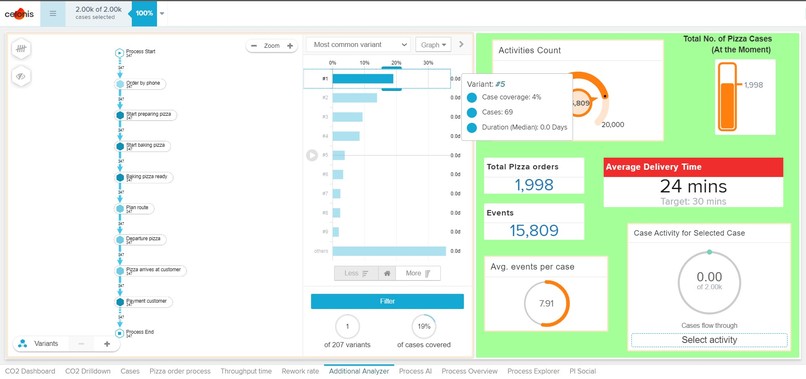Switch to the Pizza order process tab
The image size is (806, 379).
click(x=180, y=371)
